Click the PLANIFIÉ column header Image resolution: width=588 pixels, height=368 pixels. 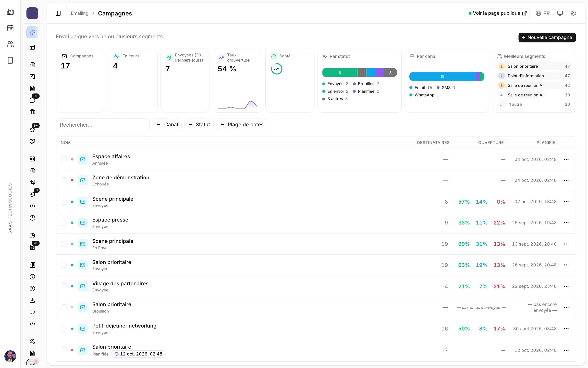(546, 143)
